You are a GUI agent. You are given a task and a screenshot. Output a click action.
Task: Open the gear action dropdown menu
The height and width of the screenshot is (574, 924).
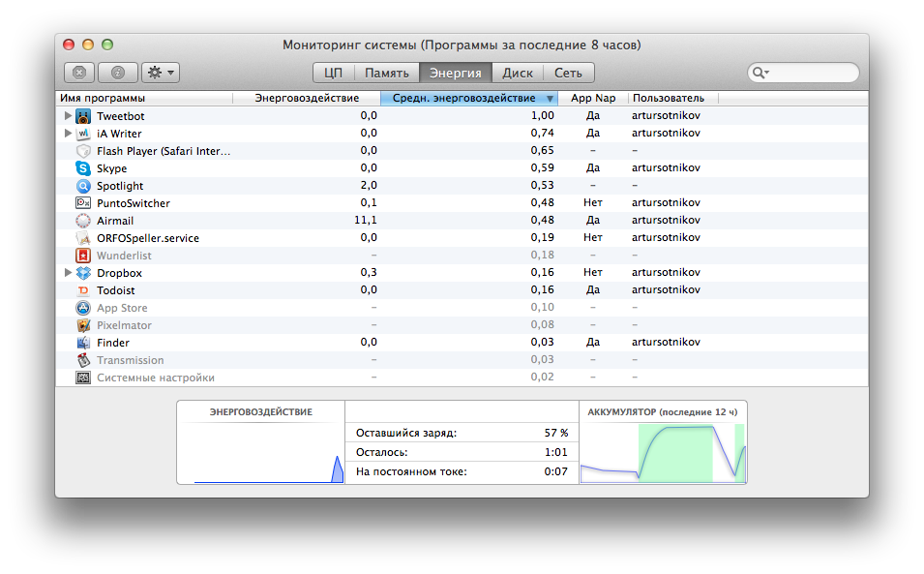[x=160, y=73]
